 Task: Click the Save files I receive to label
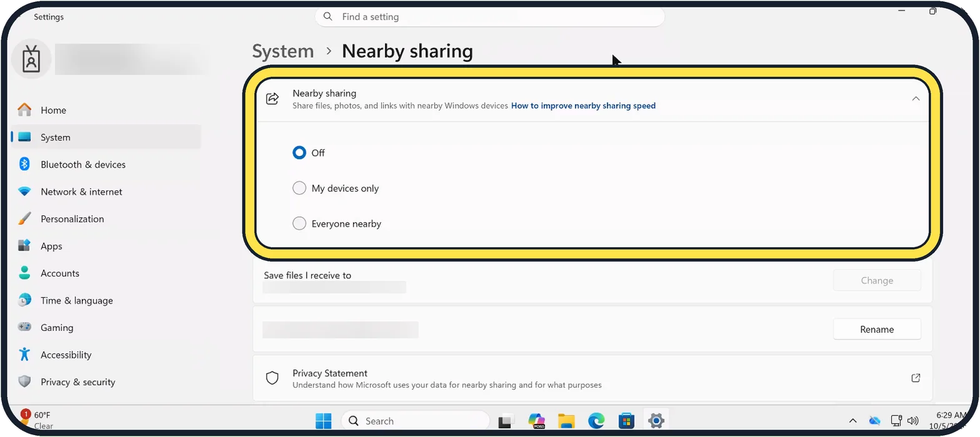[x=307, y=275]
